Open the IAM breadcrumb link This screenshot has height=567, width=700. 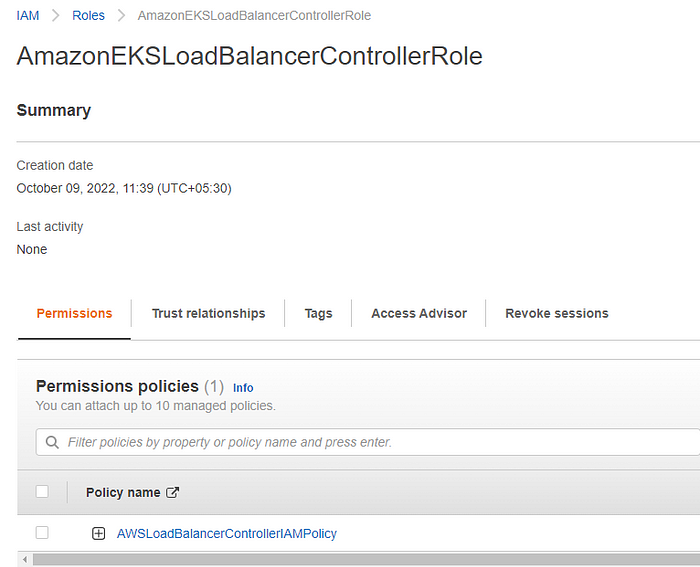point(28,16)
